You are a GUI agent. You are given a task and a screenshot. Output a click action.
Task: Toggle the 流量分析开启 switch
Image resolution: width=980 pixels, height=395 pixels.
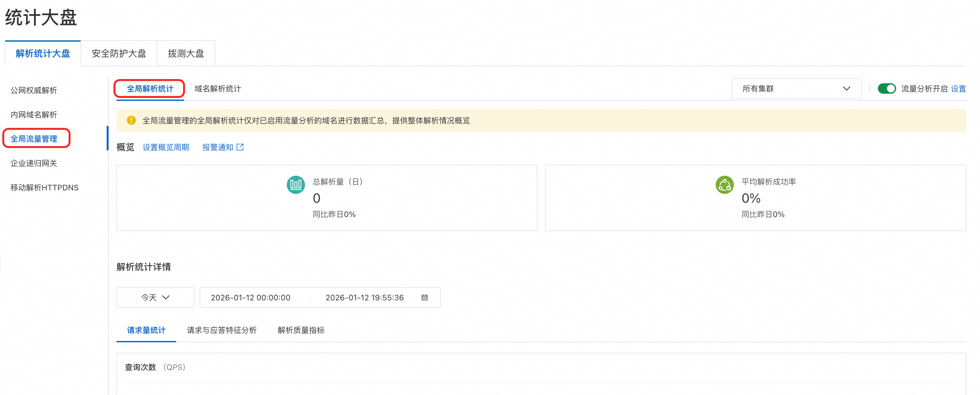pyautogui.click(x=886, y=89)
